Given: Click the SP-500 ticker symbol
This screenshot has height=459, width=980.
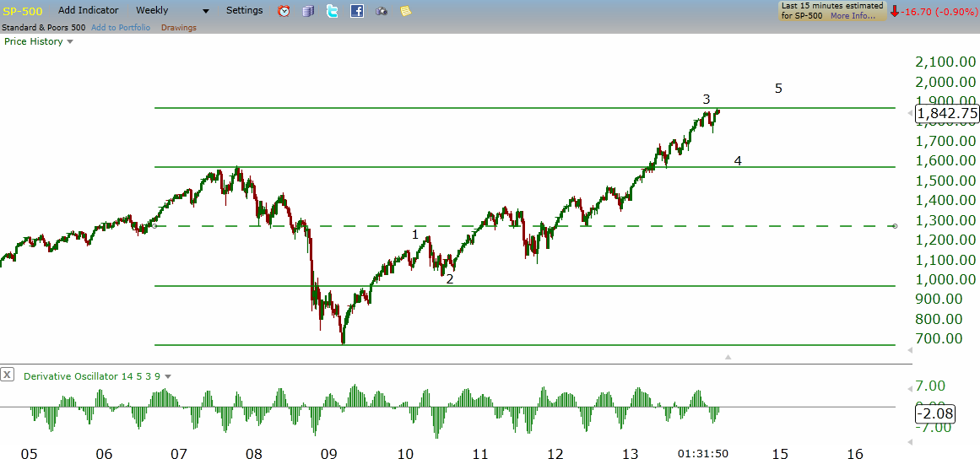Looking at the screenshot, I should pyautogui.click(x=22, y=11).
